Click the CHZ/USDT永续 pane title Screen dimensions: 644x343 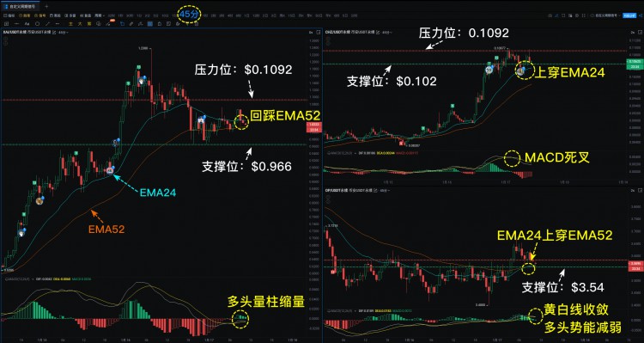point(337,32)
